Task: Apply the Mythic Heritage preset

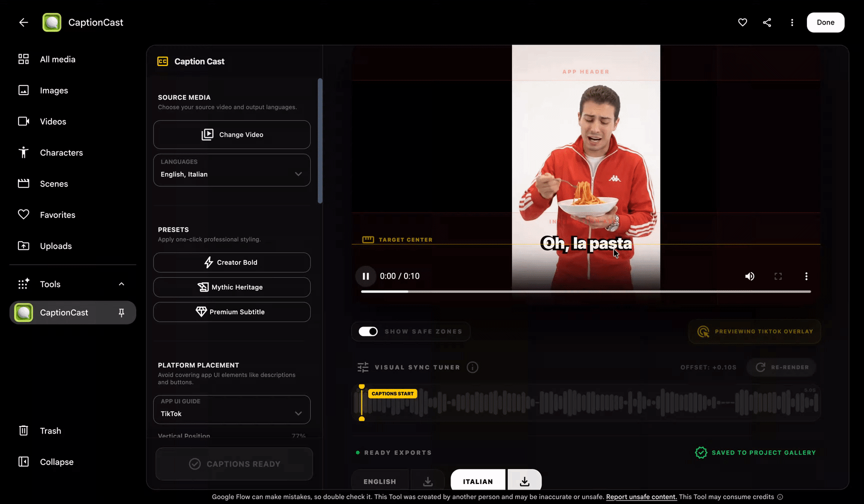Action: (232, 287)
